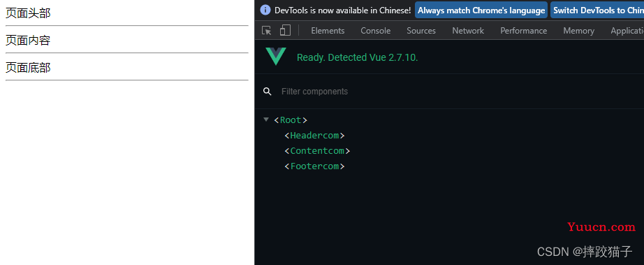Image resolution: width=644 pixels, height=265 pixels.
Task: Click the Vue logo icon
Action: 276,57
